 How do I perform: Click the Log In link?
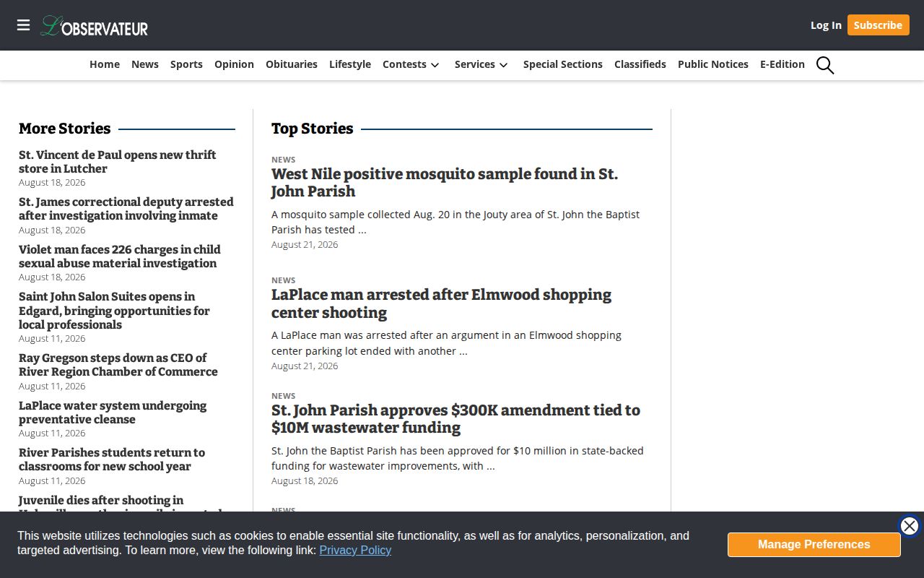point(826,25)
